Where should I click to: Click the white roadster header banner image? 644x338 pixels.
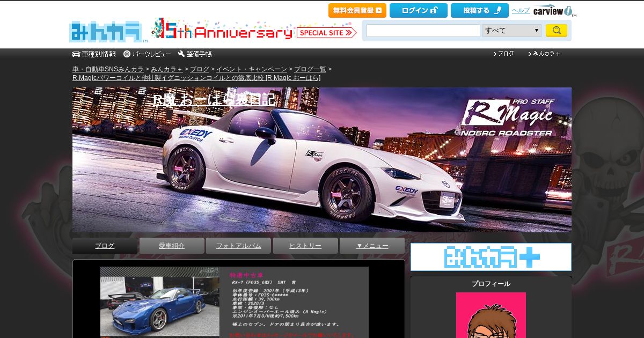tap(322, 160)
